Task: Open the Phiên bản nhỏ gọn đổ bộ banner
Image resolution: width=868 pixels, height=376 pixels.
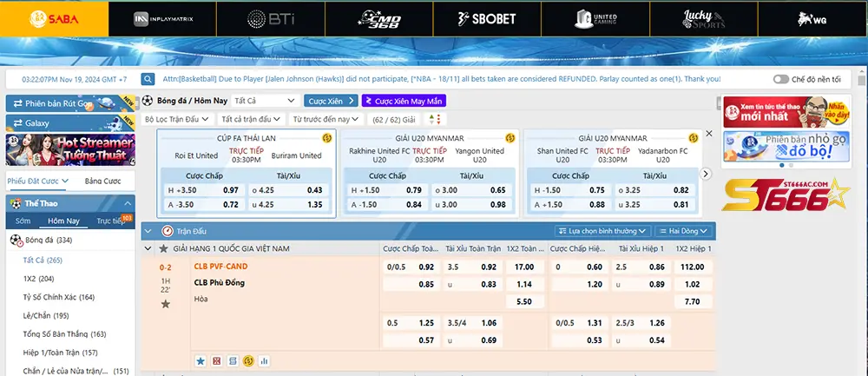Action: pos(786,146)
